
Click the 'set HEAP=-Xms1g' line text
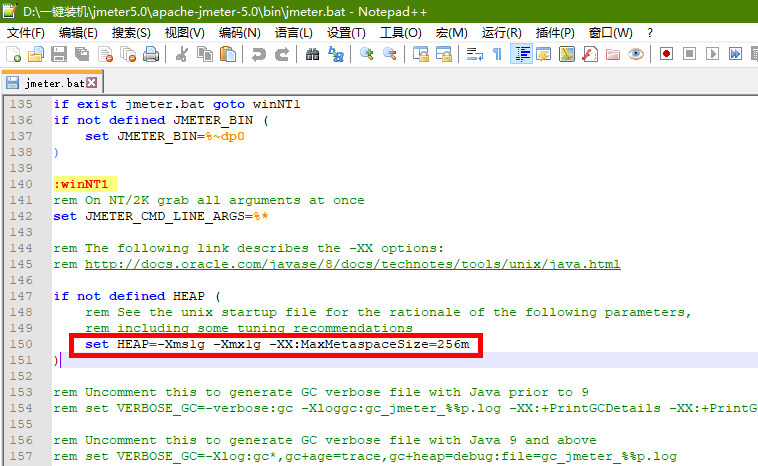click(277, 344)
